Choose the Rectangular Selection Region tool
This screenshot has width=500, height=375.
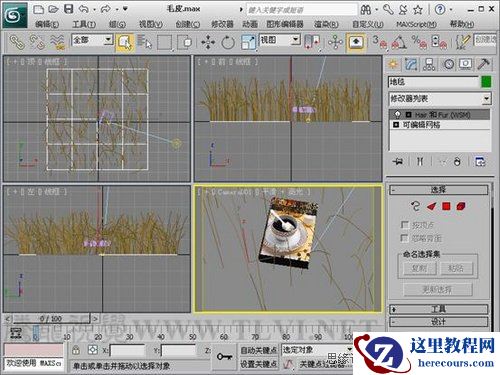165,42
